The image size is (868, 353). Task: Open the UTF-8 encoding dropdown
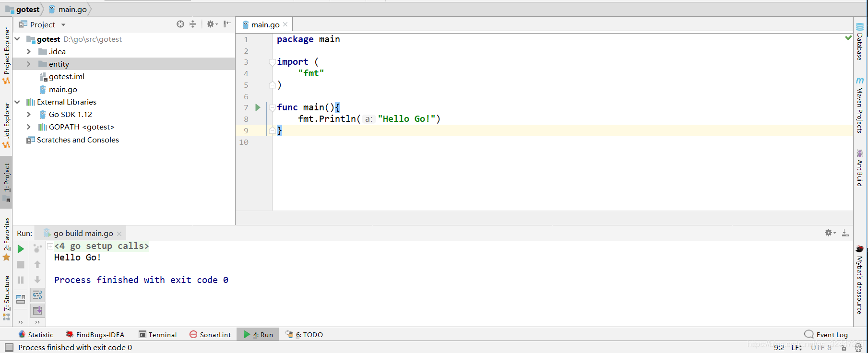pos(821,348)
